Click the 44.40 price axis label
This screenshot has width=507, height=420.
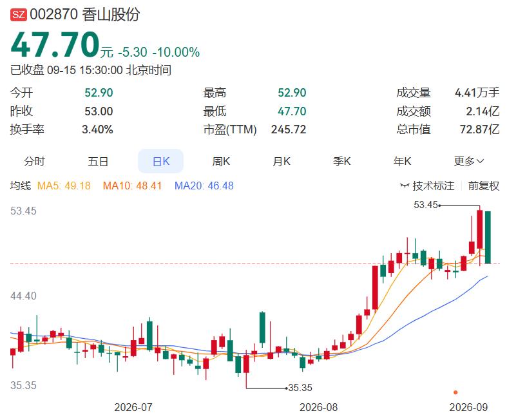[23, 296]
